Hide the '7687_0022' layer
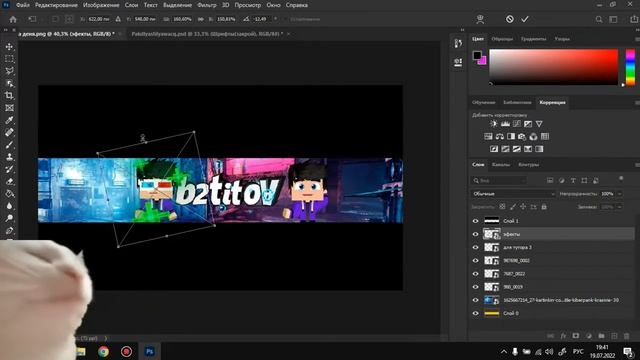The image size is (640, 360). click(x=476, y=274)
